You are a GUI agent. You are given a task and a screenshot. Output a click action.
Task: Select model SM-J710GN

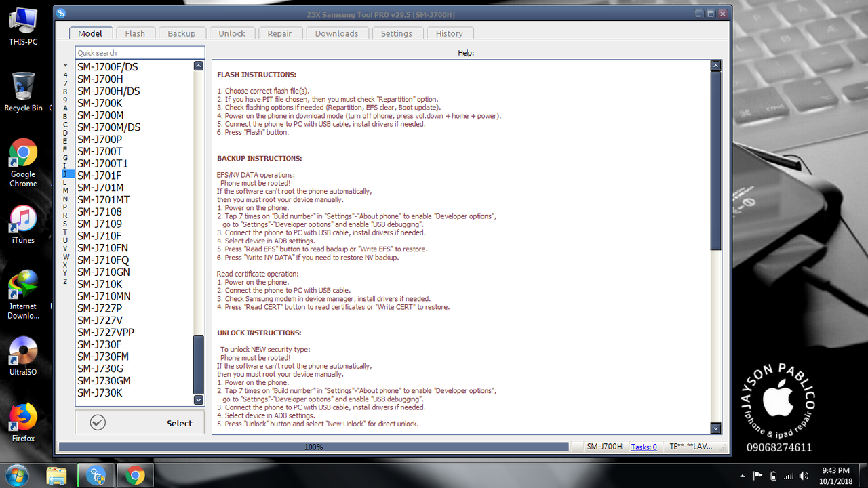coord(104,272)
